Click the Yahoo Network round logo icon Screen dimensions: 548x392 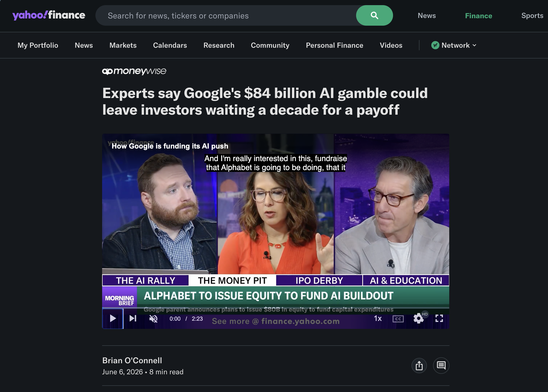(435, 45)
